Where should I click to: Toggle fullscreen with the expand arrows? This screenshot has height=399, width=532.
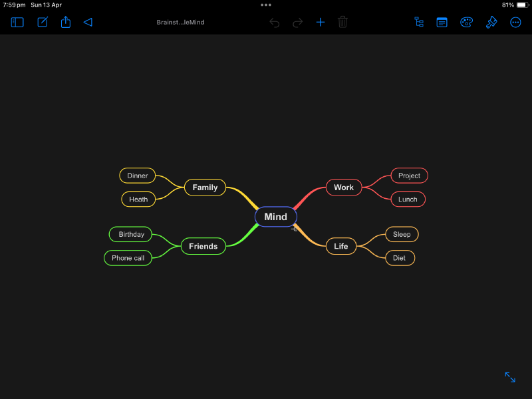[x=509, y=377]
